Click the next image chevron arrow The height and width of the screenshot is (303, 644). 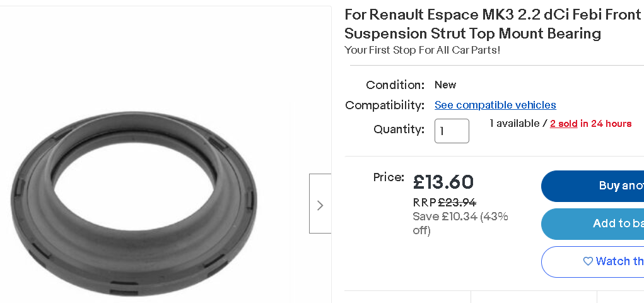click(x=320, y=205)
